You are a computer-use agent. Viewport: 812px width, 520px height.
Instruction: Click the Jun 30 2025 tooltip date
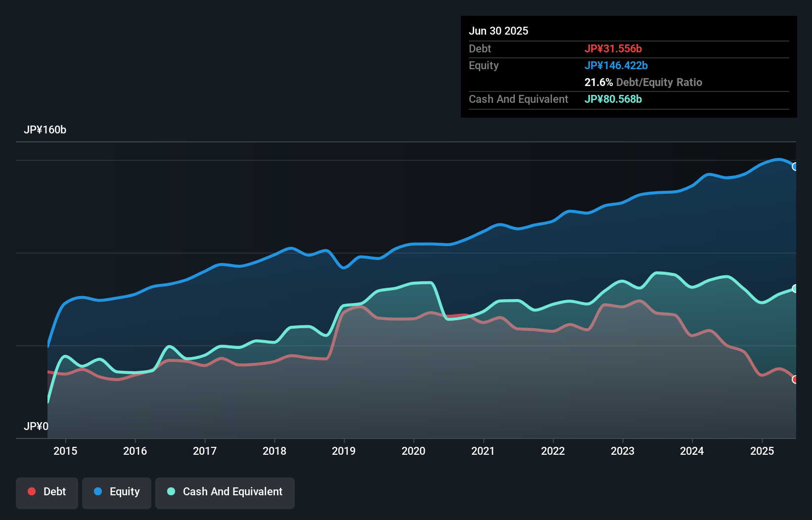pyautogui.click(x=498, y=31)
